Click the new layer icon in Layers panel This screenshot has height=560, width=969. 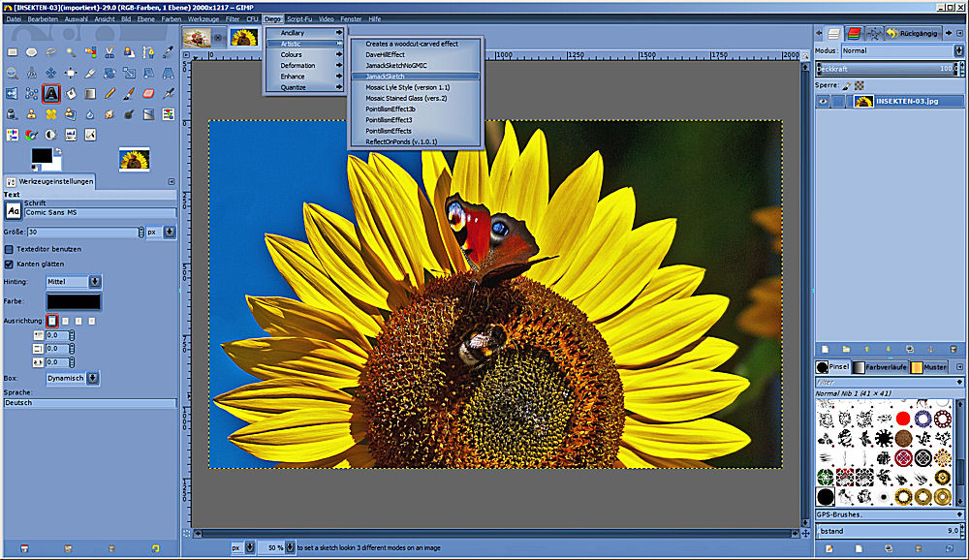[x=825, y=349]
